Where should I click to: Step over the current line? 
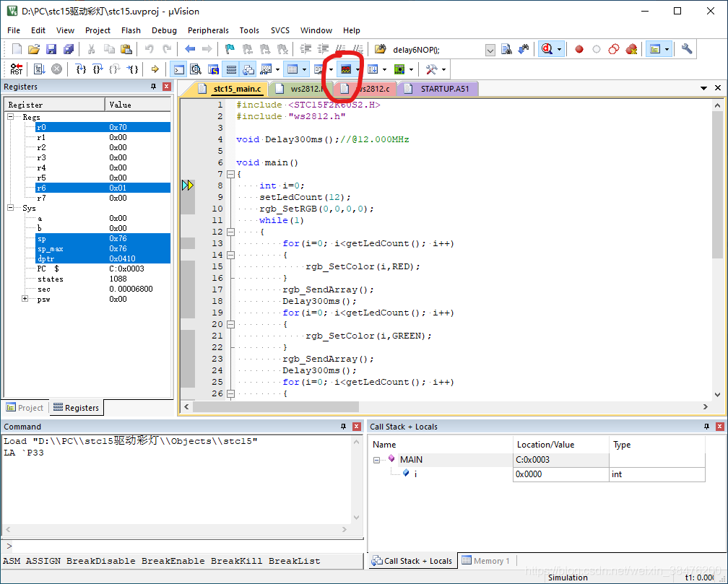pos(98,69)
